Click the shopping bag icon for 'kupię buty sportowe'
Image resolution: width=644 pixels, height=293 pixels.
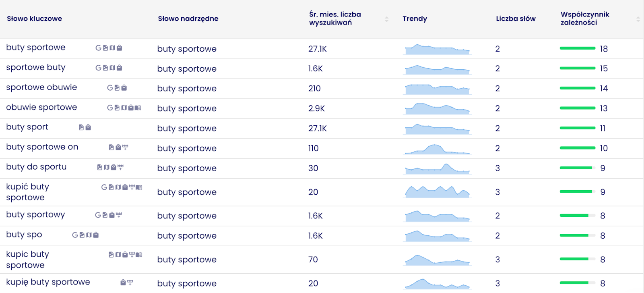click(x=123, y=283)
